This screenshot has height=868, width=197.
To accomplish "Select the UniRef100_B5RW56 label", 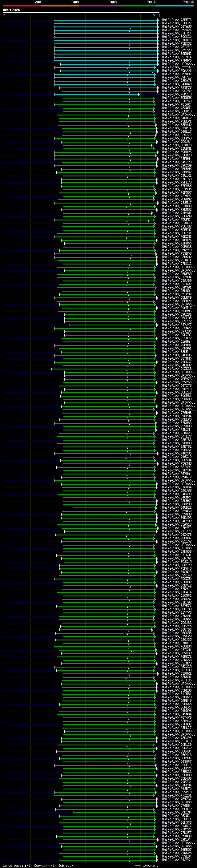I will pos(177,98).
